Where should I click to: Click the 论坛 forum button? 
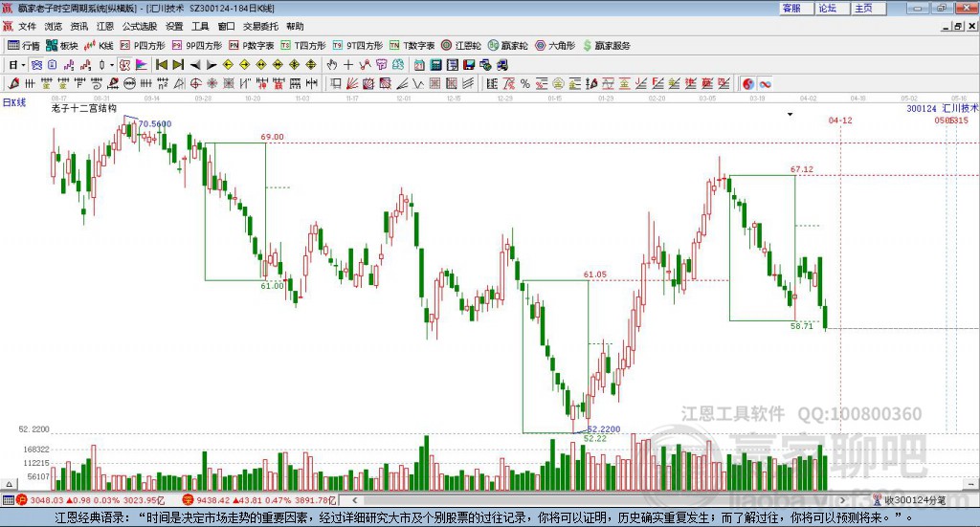tap(832, 8)
